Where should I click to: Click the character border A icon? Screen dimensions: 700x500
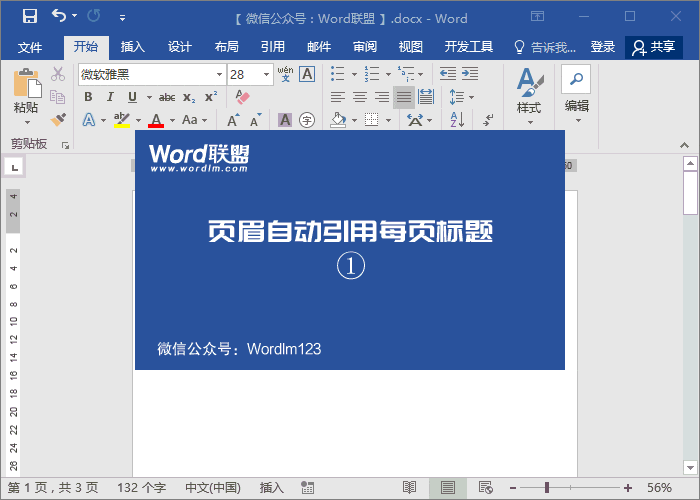pos(307,74)
